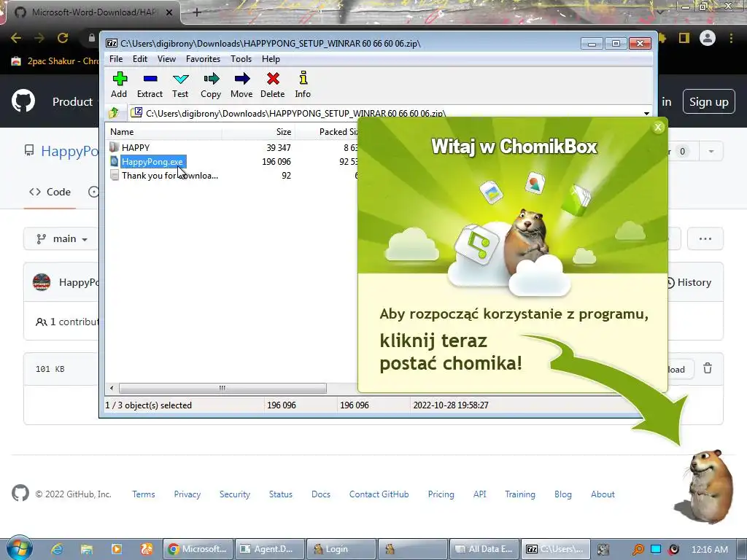747x560 pixels.
Task: Click the horizontal scrollbar in file list
Action: click(222, 388)
